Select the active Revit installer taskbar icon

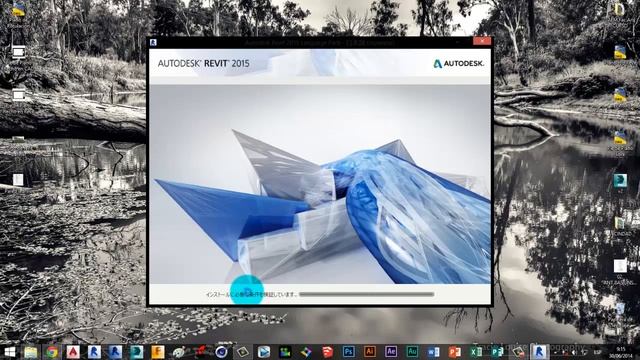coord(539,351)
